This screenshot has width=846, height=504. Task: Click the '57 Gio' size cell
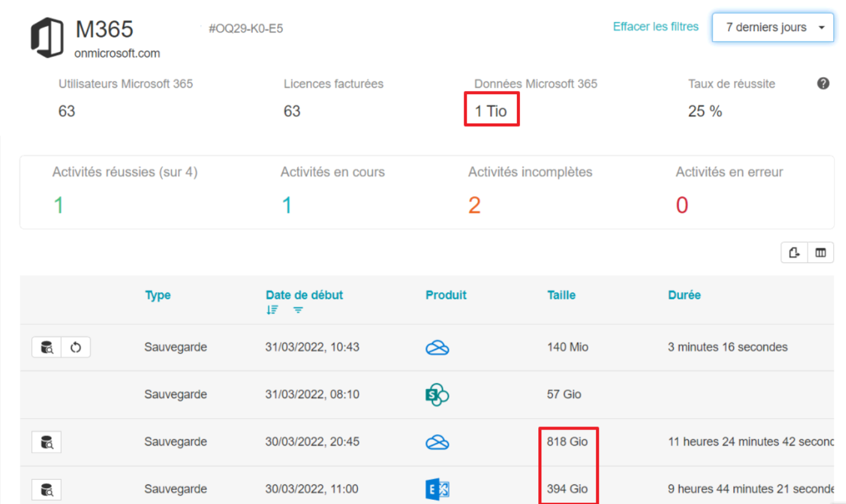click(564, 395)
